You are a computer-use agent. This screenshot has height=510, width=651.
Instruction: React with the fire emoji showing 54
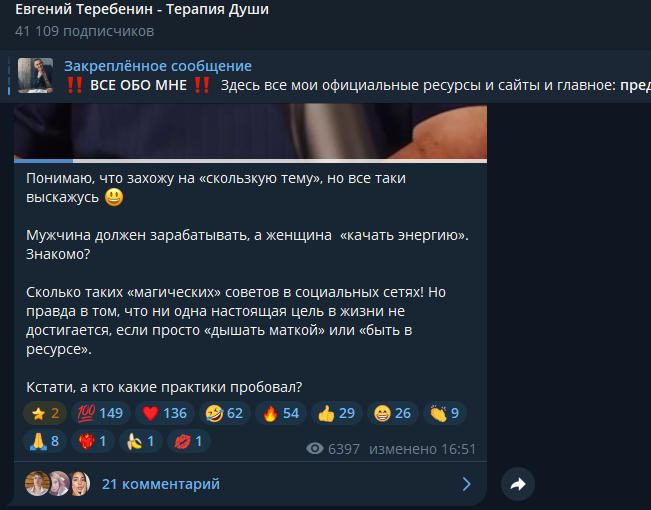click(281, 413)
